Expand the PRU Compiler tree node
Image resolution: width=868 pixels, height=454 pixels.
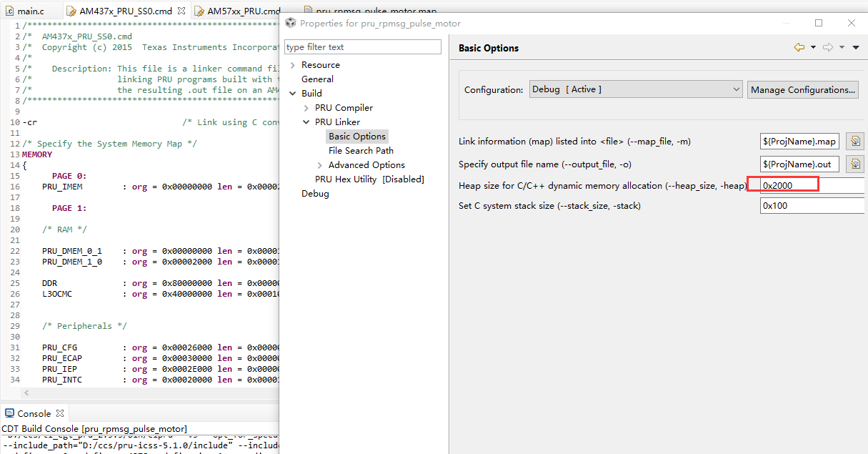tap(306, 108)
